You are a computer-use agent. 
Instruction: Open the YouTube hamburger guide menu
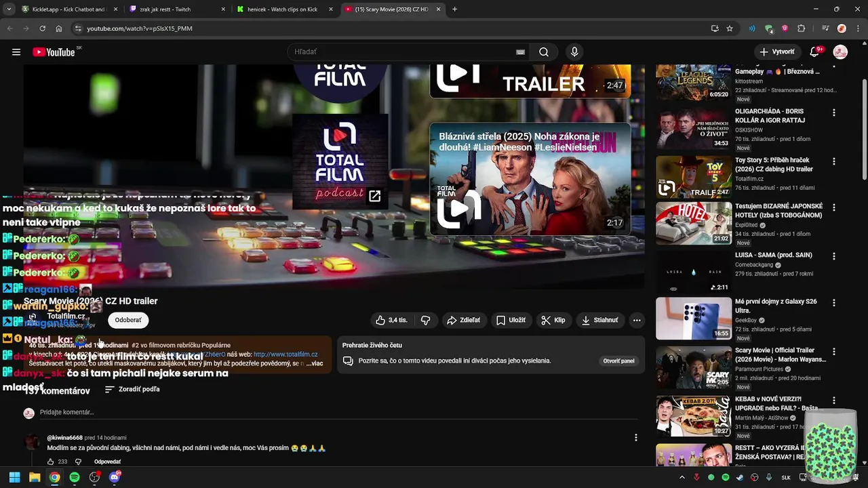(x=16, y=52)
